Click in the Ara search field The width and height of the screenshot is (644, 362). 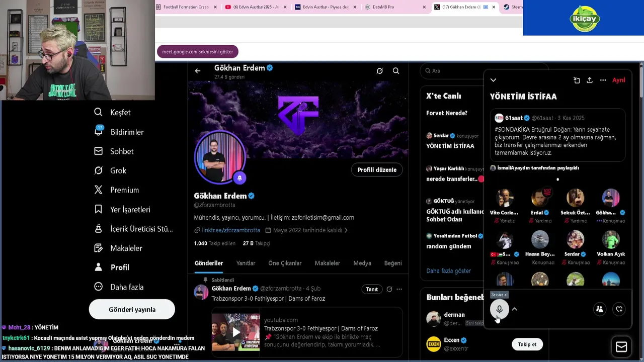(453, 71)
